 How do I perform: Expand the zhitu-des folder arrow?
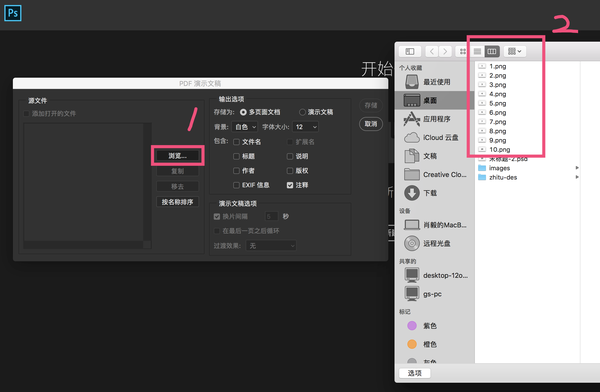(577, 177)
